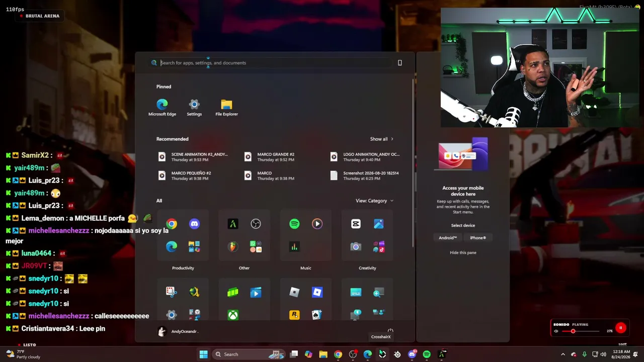Screen dimensions: 644x362
Task: Open recommended file SCENE ANIMATION #2
Action: pos(193,157)
